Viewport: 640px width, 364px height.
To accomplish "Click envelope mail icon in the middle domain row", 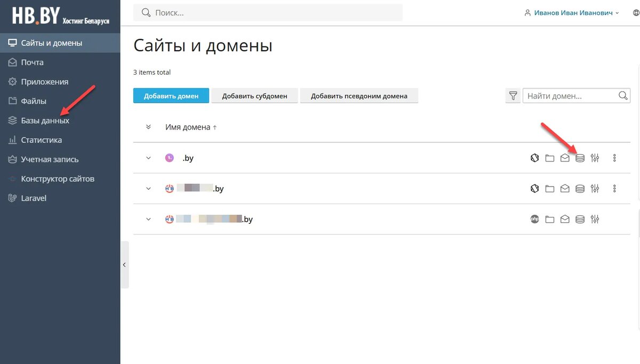I will click(x=565, y=189).
